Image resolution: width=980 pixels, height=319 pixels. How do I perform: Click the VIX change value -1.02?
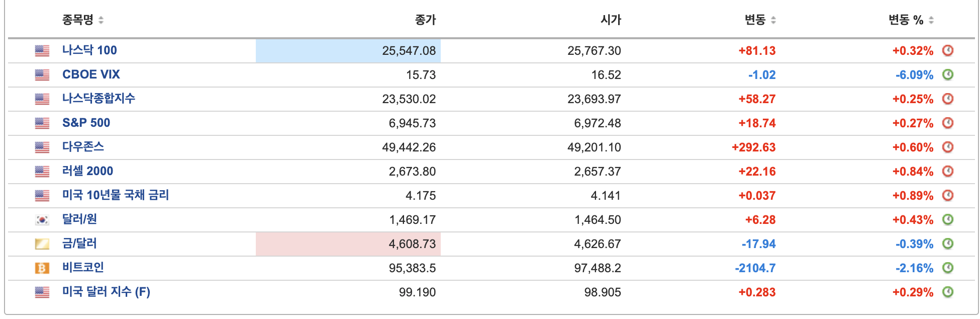(762, 75)
